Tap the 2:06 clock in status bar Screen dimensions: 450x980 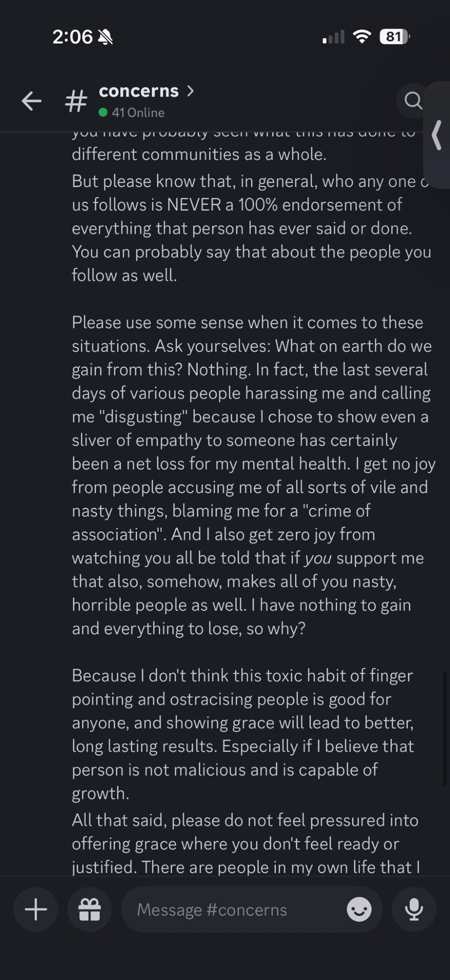tap(72, 37)
